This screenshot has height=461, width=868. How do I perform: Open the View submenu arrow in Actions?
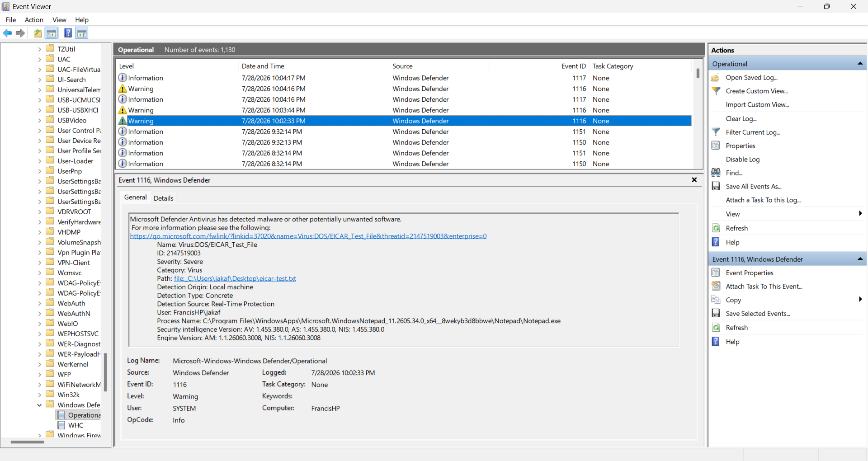(x=860, y=213)
